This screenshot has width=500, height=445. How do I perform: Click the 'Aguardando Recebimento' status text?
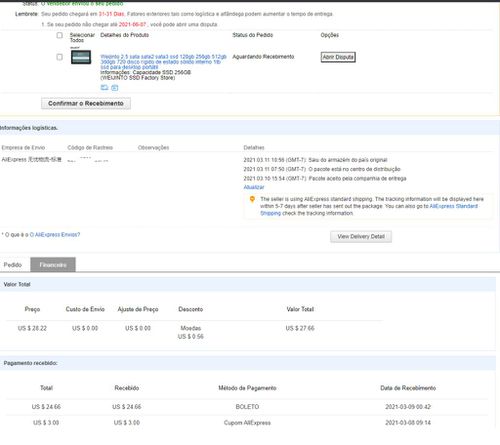(x=263, y=57)
